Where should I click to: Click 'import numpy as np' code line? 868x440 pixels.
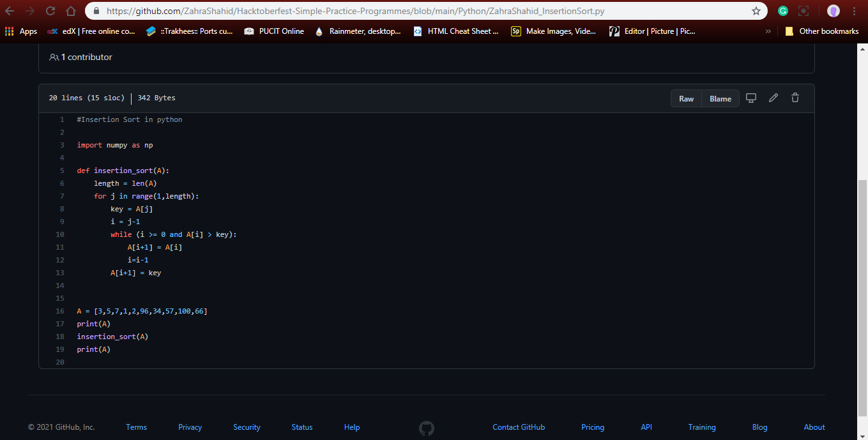(115, 145)
